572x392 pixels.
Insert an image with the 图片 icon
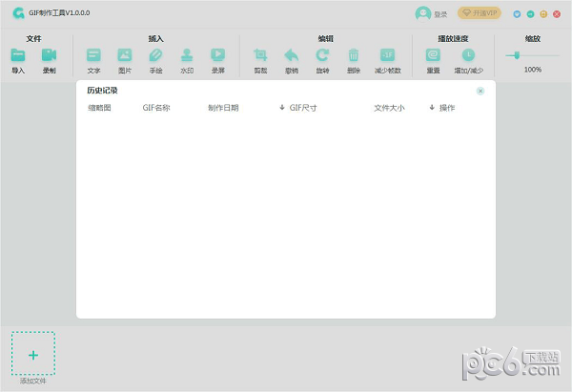125,55
